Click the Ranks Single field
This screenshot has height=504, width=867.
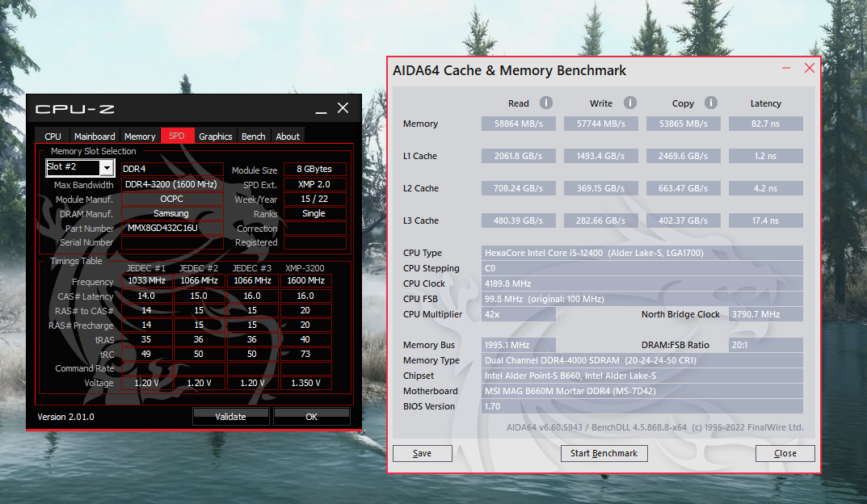click(314, 213)
